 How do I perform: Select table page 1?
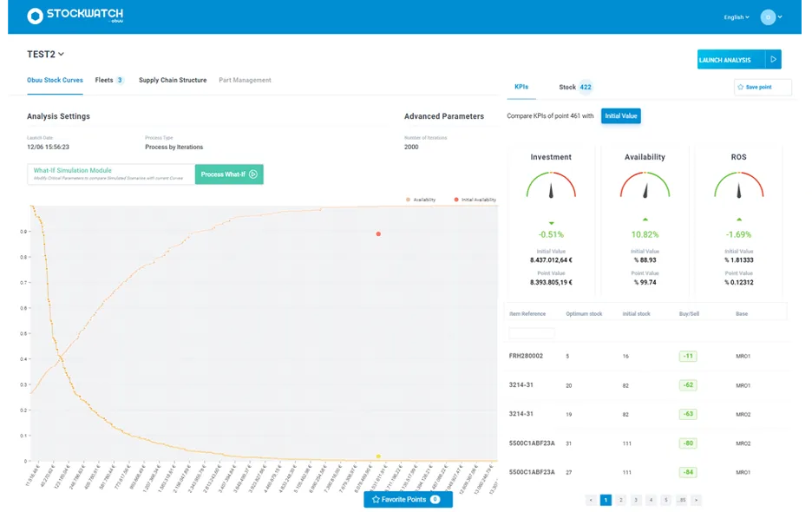(606, 500)
